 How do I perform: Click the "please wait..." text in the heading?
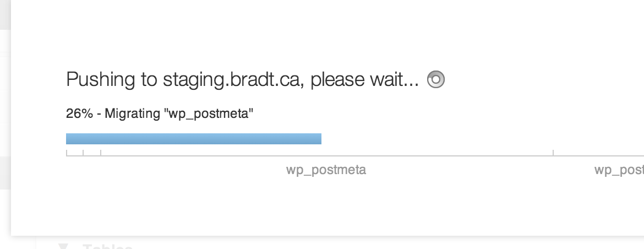(365, 79)
